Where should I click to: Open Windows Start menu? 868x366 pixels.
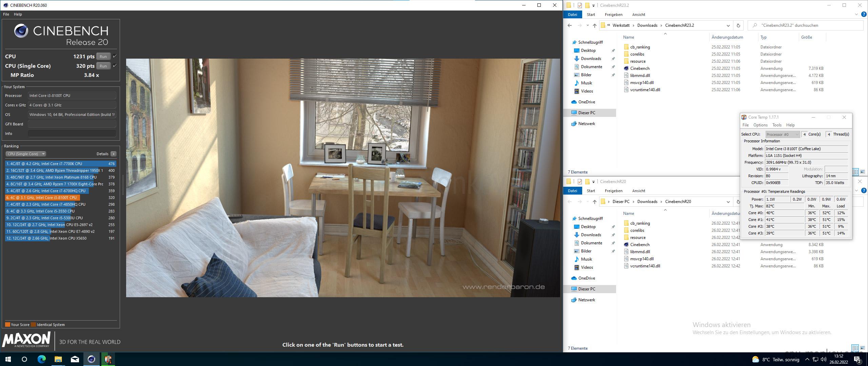coord(8,359)
